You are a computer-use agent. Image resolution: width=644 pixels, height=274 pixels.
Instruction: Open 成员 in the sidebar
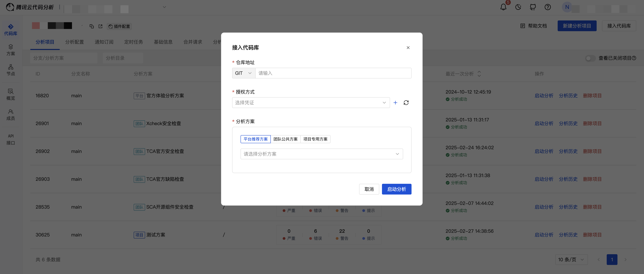pyautogui.click(x=11, y=115)
